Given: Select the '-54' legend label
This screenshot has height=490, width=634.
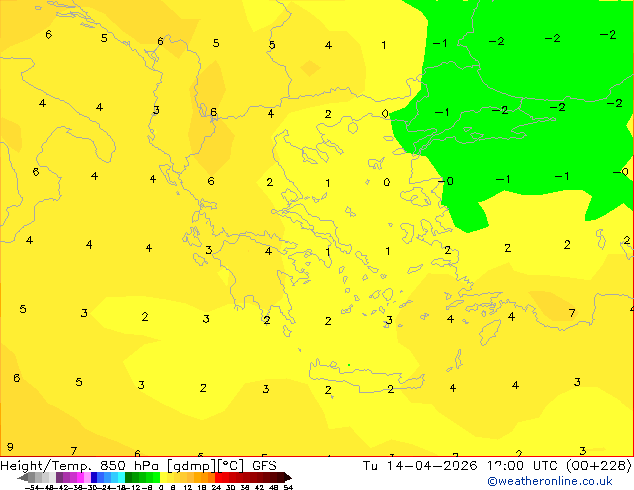Looking at the screenshot, I should click(32, 488).
